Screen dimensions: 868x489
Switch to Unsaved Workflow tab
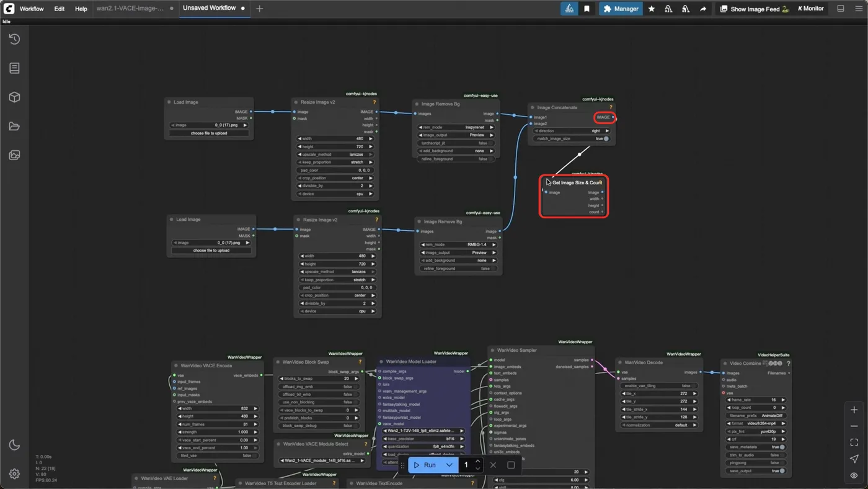point(209,8)
